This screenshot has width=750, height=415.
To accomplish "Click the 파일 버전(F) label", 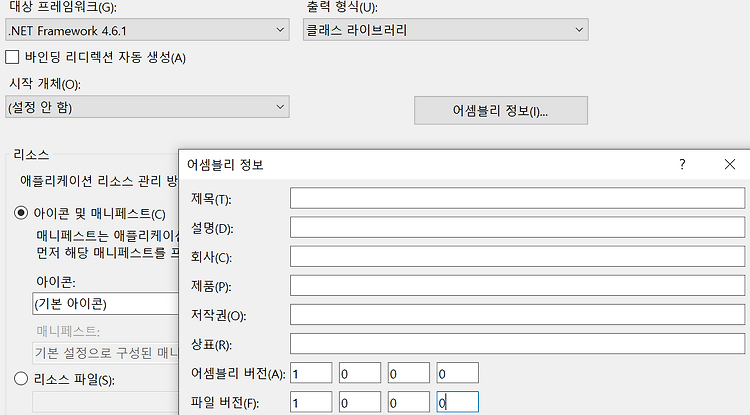I will pos(225,403).
